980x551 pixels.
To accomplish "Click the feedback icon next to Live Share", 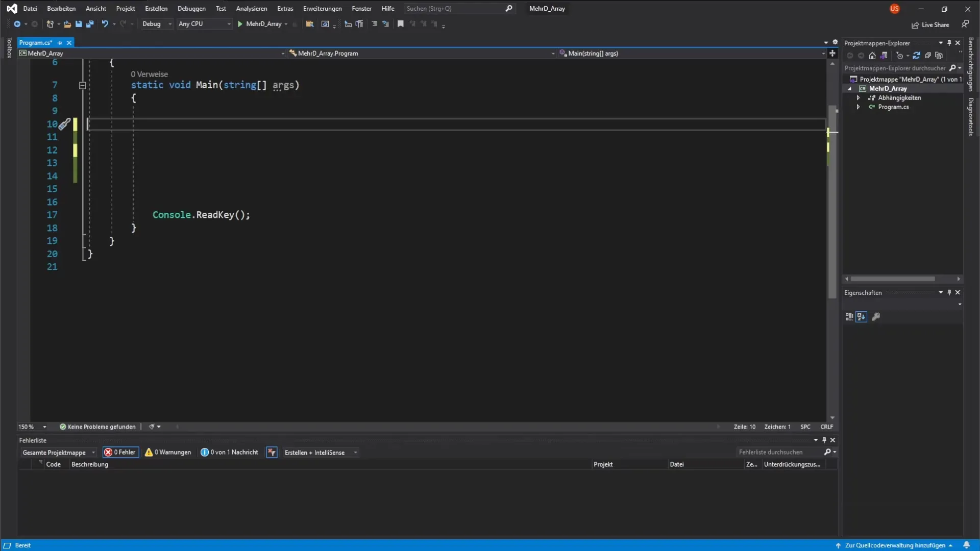I will 965,24.
